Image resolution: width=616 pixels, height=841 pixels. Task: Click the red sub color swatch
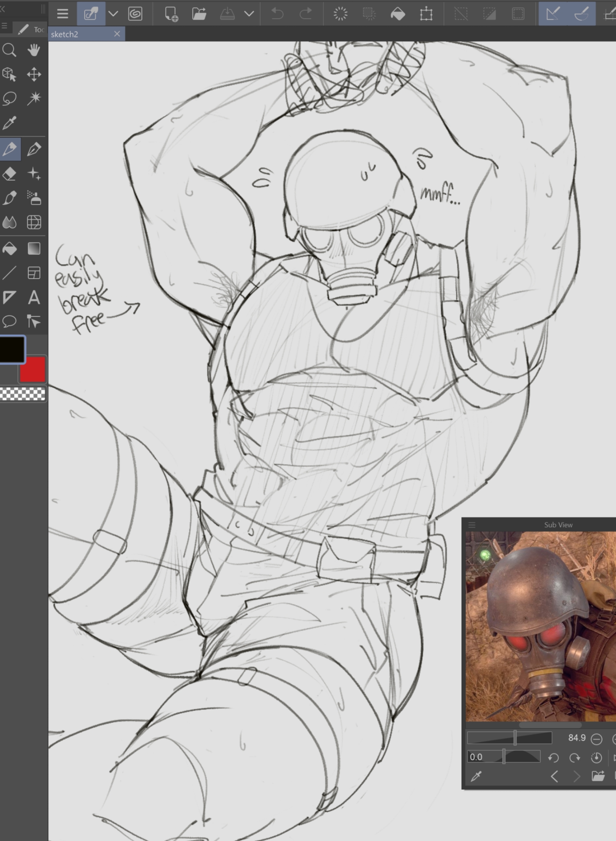click(33, 370)
